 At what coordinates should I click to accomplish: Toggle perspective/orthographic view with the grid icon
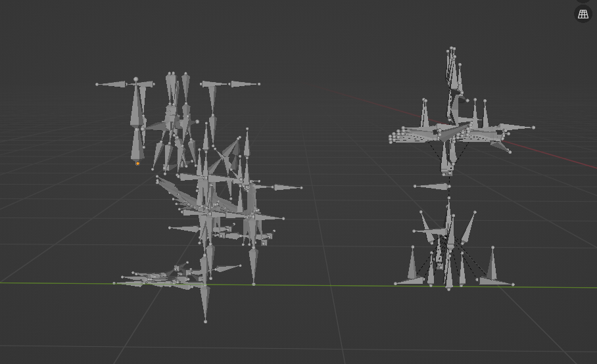pyautogui.click(x=583, y=14)
